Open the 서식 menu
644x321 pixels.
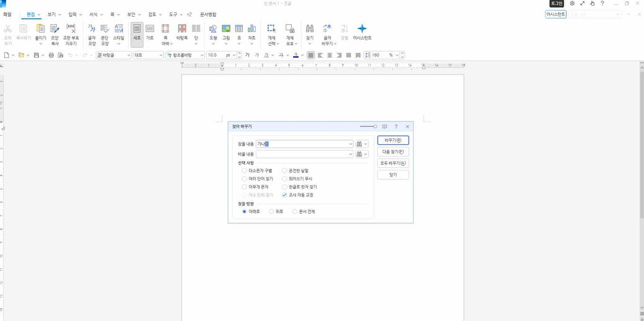(x=94, y=14)
